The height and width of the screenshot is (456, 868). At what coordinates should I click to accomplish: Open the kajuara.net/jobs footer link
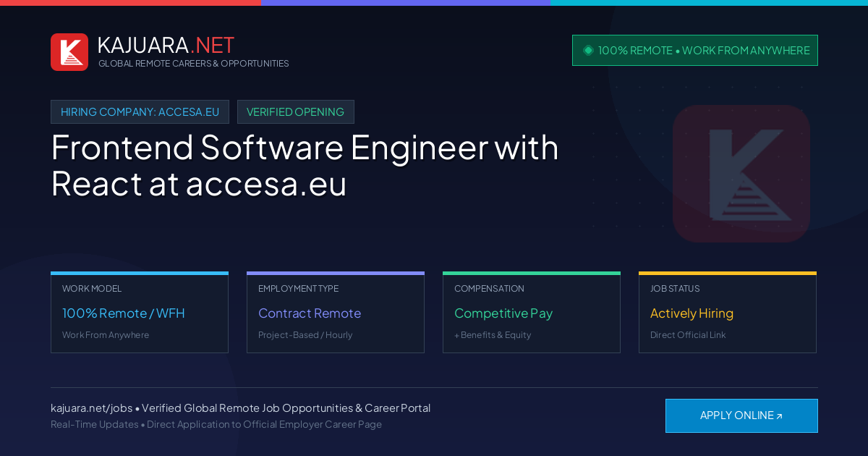coord(91,408)
